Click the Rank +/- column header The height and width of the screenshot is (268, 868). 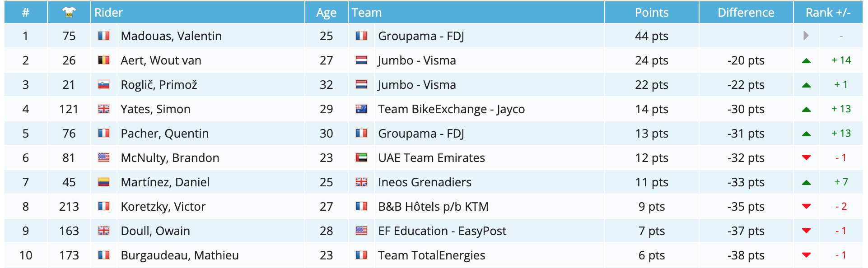tap(828, 13)
